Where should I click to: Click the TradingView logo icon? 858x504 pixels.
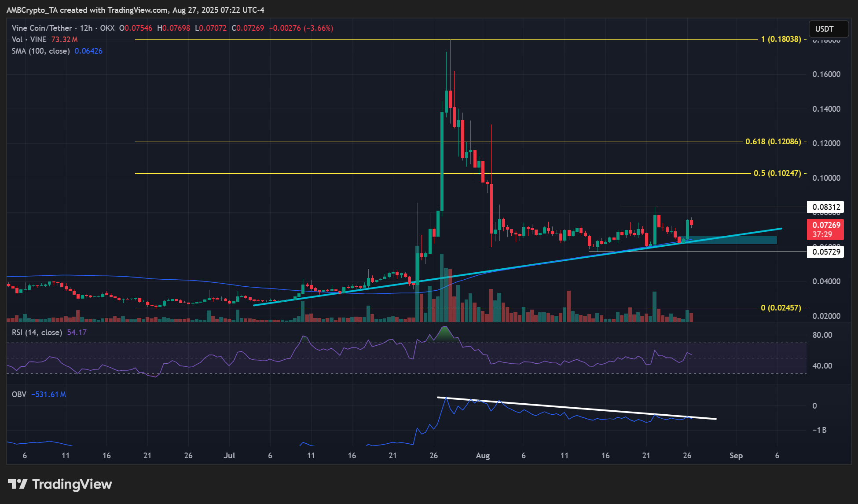(x=18, y=484)
